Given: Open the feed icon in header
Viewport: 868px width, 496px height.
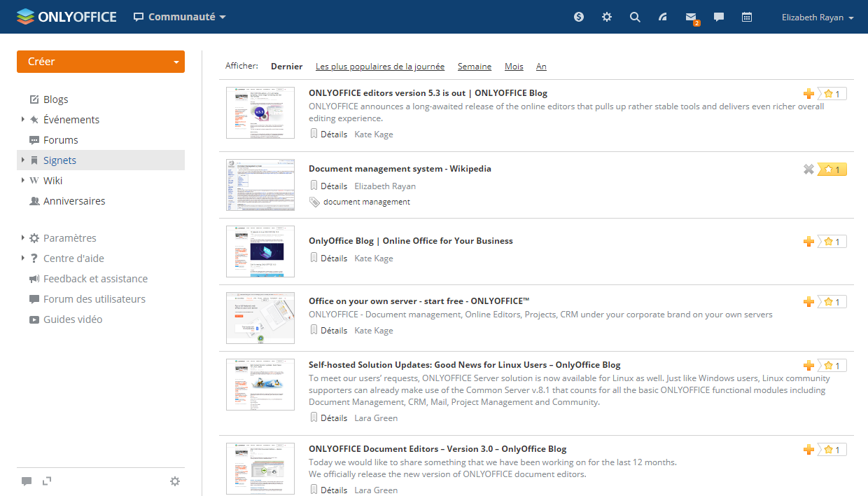Looking at the screenshot, I should (663, 17).
